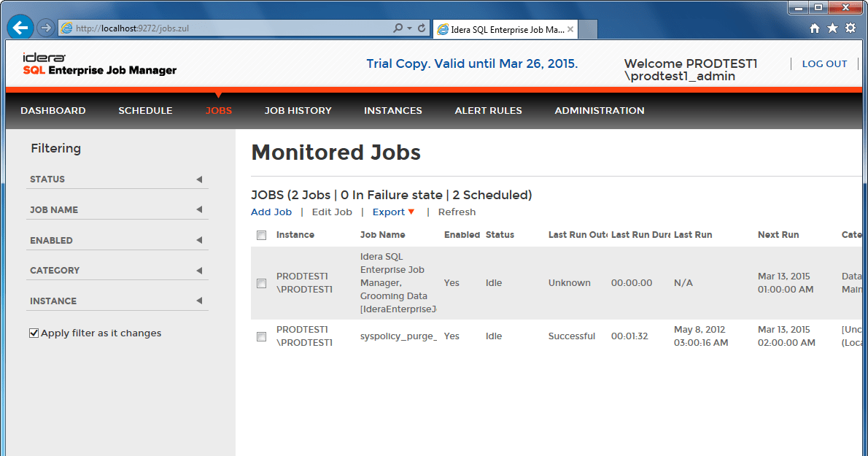This screenshot has width=868, height=456.
Task: Close the Idera SQL Enterprise Job Manager tab
Action: point(570,29)
